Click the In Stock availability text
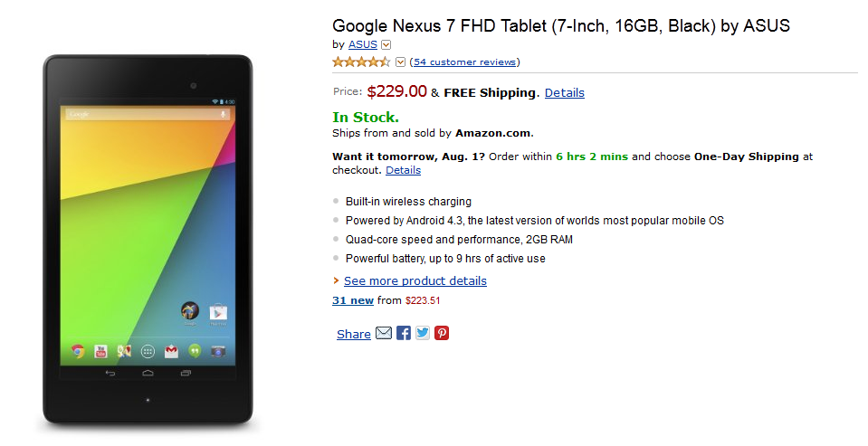 366,118
